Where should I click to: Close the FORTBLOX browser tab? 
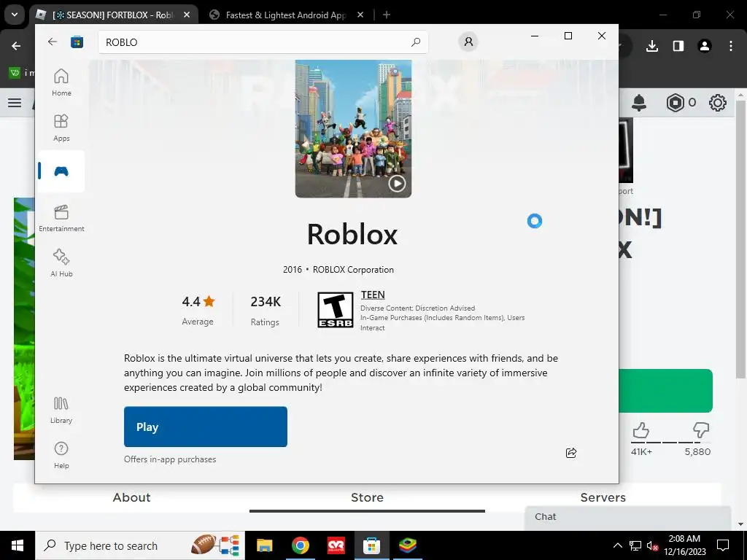pyautogui.click(x=187, y=15)
